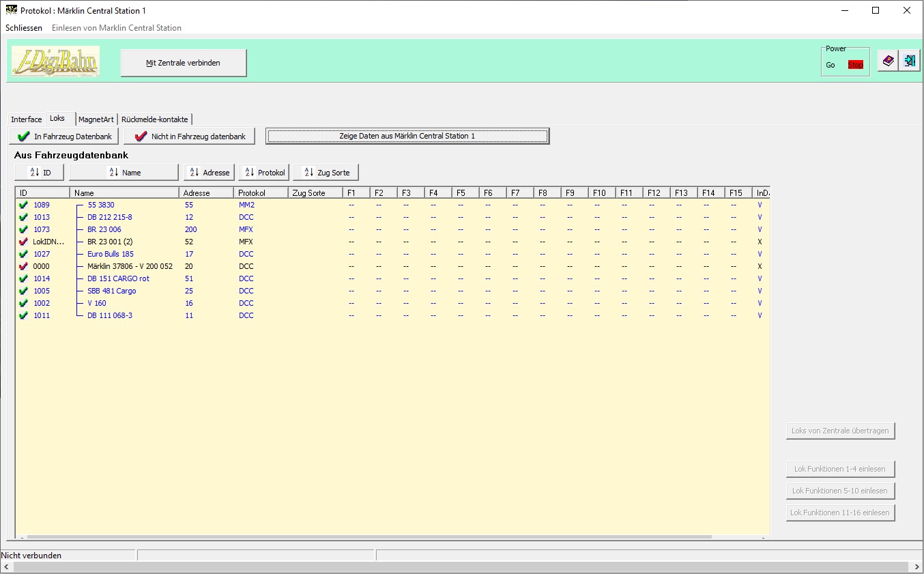
Task: Click the green checkmark for ID 1089
Action: click(x=24, y=205)
